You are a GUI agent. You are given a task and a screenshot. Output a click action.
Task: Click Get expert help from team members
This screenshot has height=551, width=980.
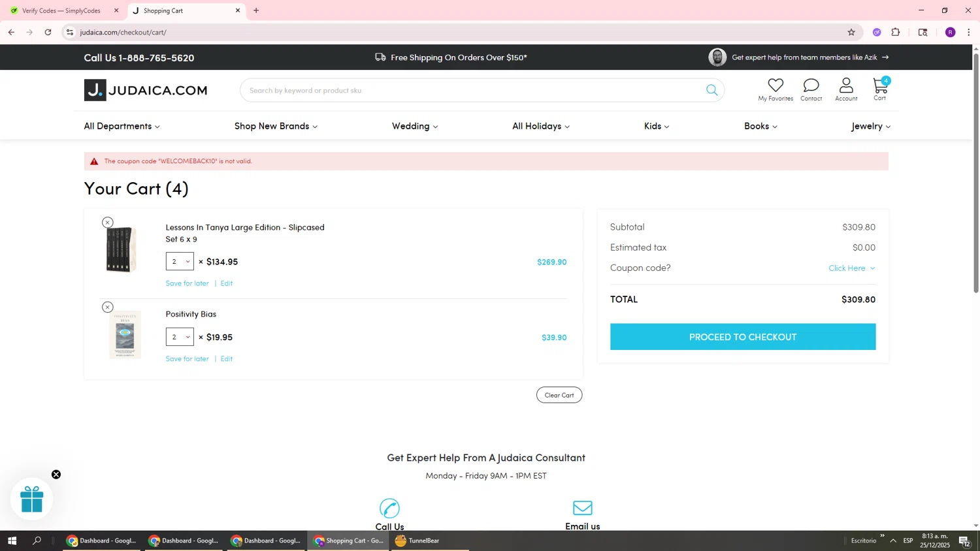tap(810, 57)
